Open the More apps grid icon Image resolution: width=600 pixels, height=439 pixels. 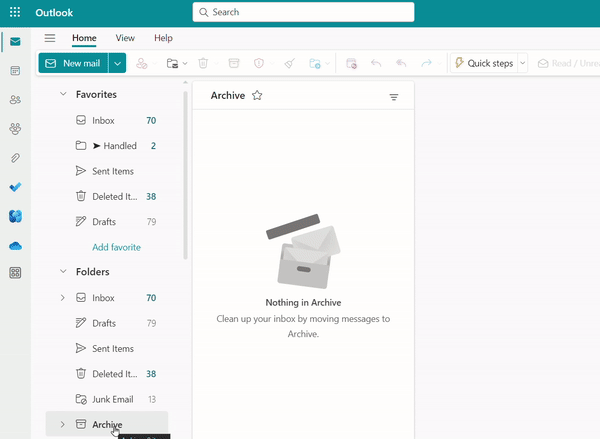[x=15, y=273]
